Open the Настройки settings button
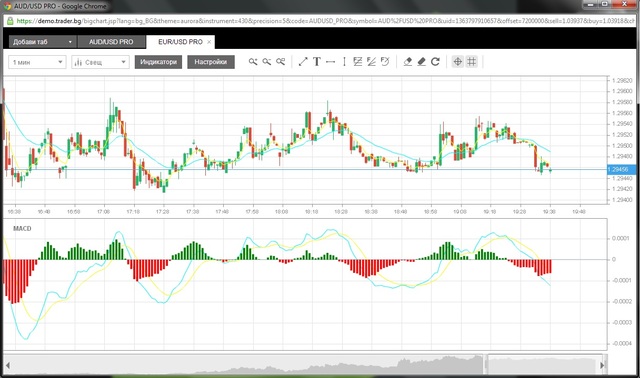This screenshot has width=640, height=378. [x=211, y=62]
